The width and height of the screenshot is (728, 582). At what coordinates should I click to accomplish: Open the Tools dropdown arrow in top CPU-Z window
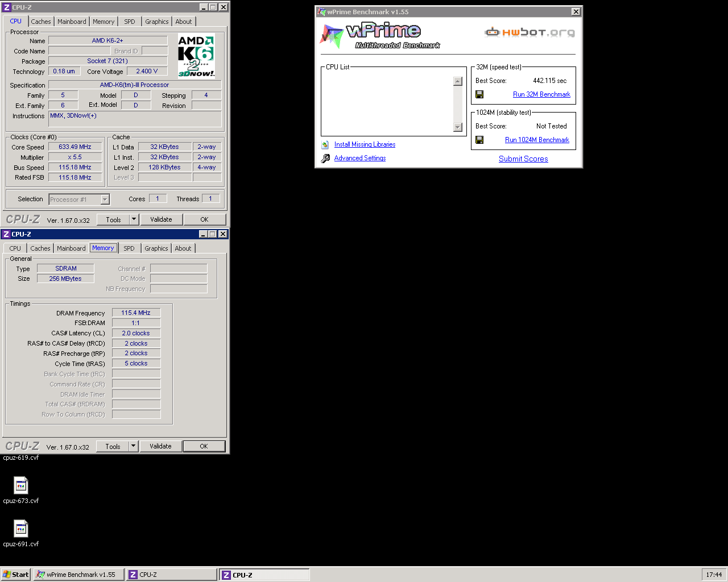point(134,219)
